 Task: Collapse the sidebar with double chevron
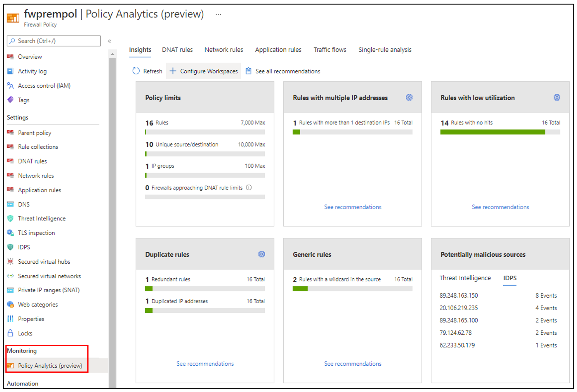[x=110, y=41]
